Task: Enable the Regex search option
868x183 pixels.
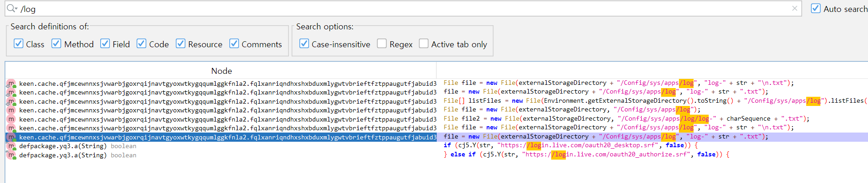Action: [x=382, y=44]
